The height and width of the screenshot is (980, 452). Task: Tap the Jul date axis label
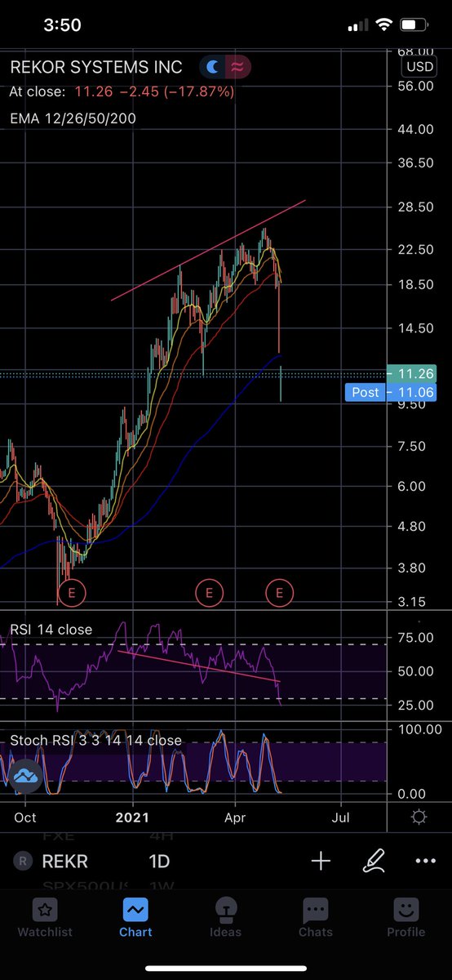tap(341, 817)
